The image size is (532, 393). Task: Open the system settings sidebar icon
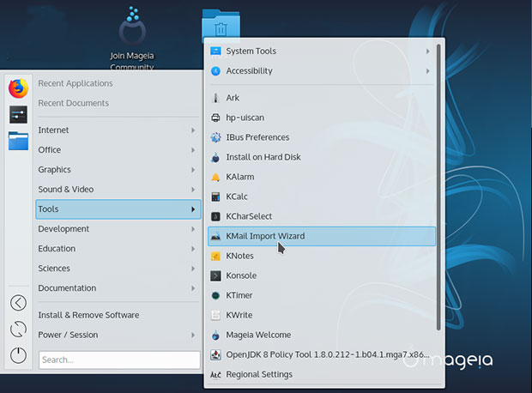pos(18,114)
